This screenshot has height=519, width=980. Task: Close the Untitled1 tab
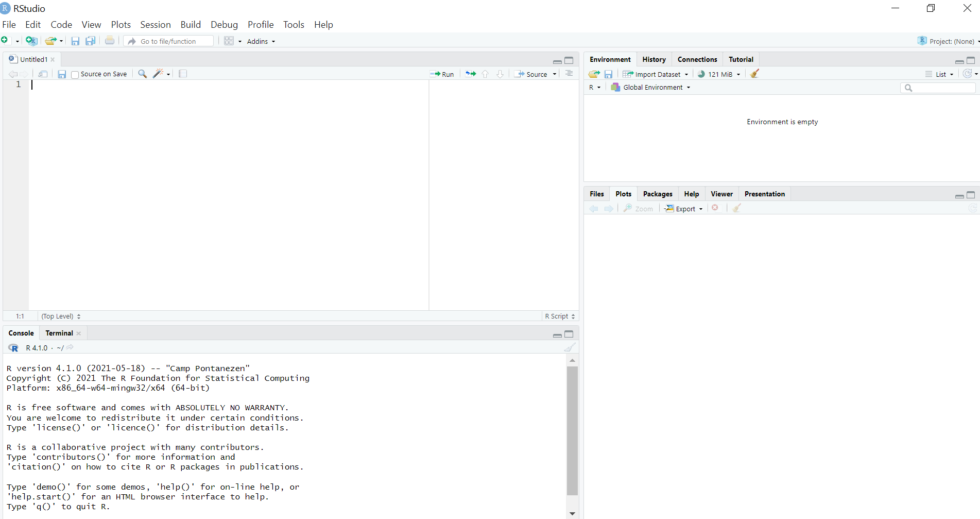click(53, 60)
